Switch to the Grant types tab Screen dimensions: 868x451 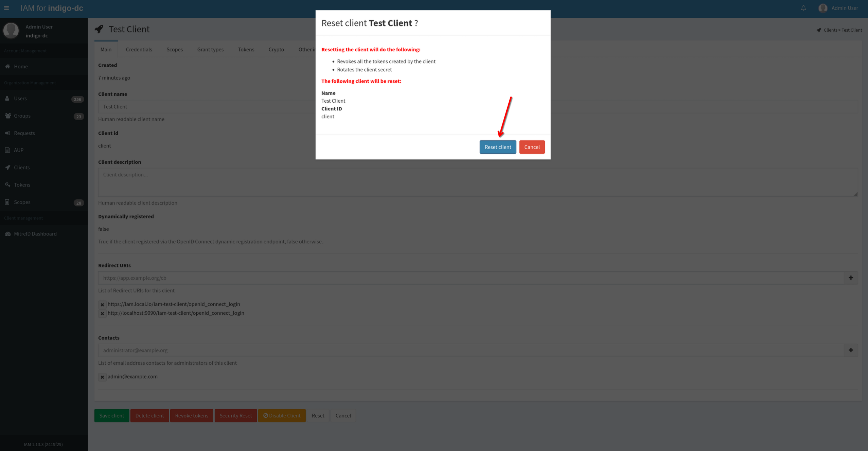coord(210,49)
